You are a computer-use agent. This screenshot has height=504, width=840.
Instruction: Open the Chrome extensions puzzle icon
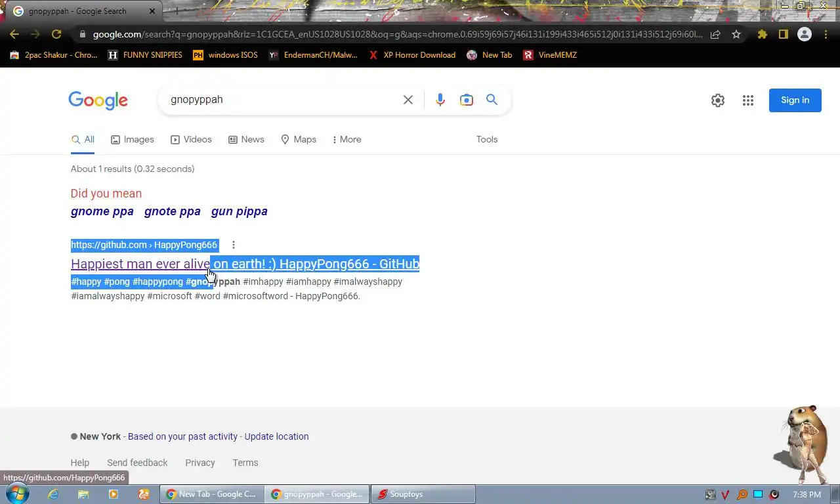tap(762, 34)
